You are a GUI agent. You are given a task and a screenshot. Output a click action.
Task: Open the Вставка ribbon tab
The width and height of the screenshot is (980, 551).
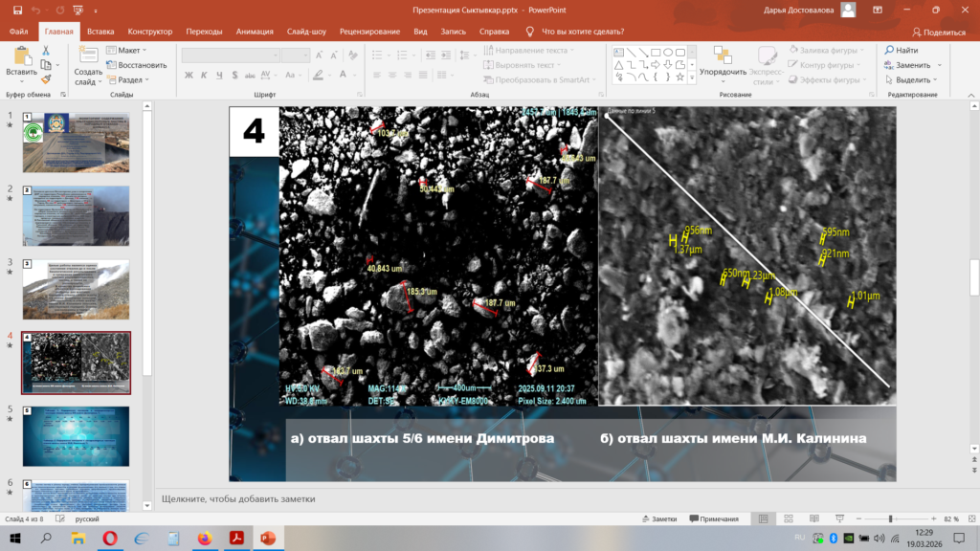[x=100, y=31]
